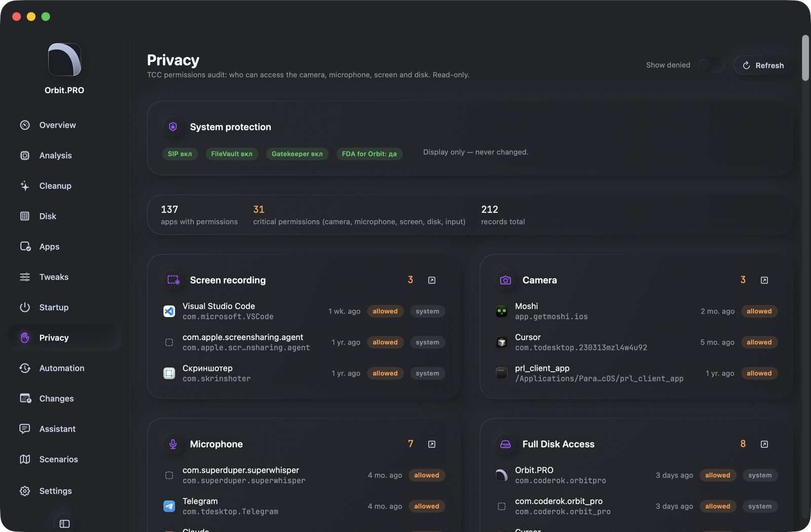This screenshot has height=532, width=811.
Task: Expand the Microphone list via arrow icon
Action: [x=432, y=444]
